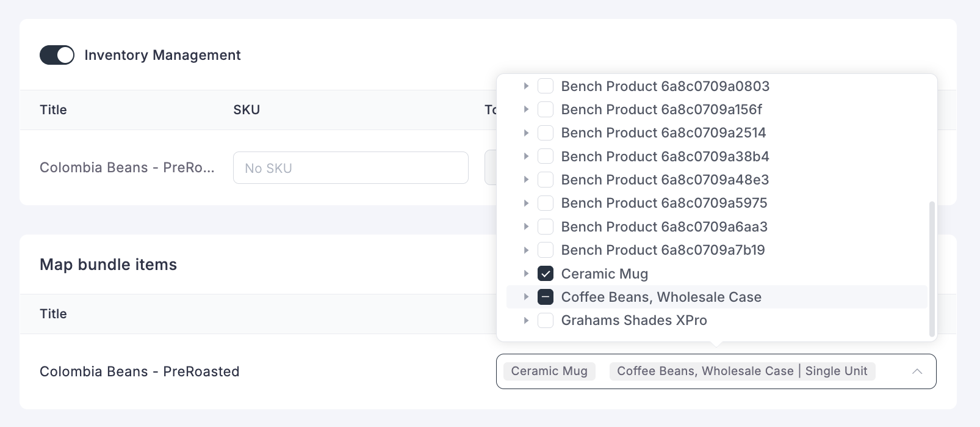Check Bench Product 6a8c0709a5975 checkbox

[546, 203]
